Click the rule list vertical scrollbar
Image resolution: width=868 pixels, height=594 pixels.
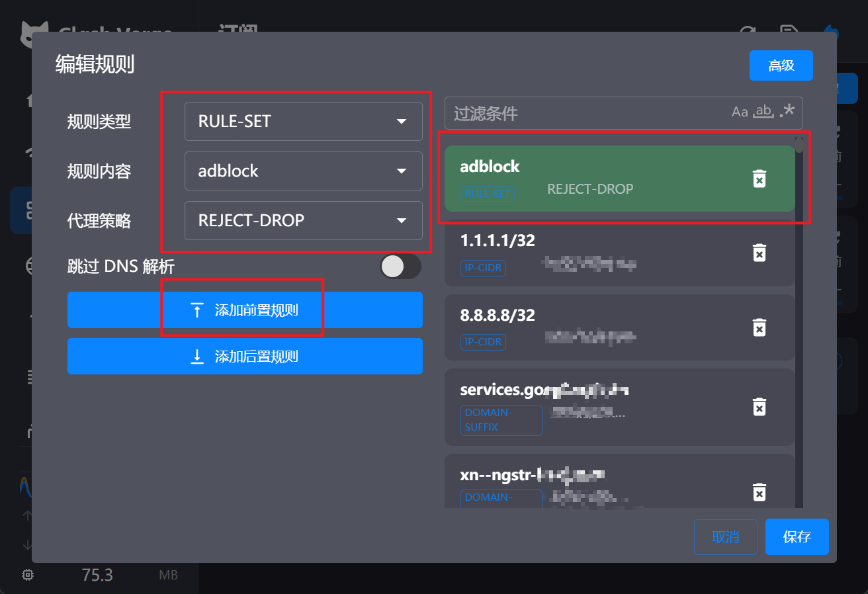[x=799, y=318]
